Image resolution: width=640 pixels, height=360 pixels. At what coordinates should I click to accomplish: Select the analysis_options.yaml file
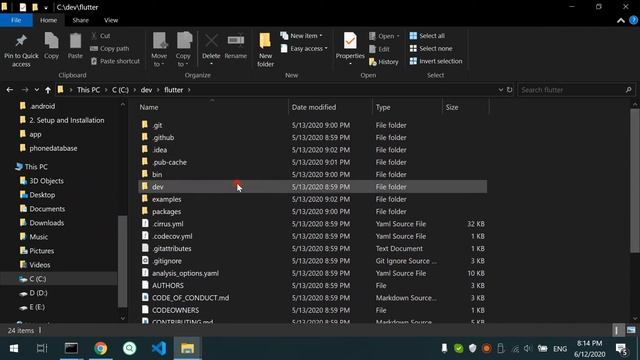pos(312,273)
